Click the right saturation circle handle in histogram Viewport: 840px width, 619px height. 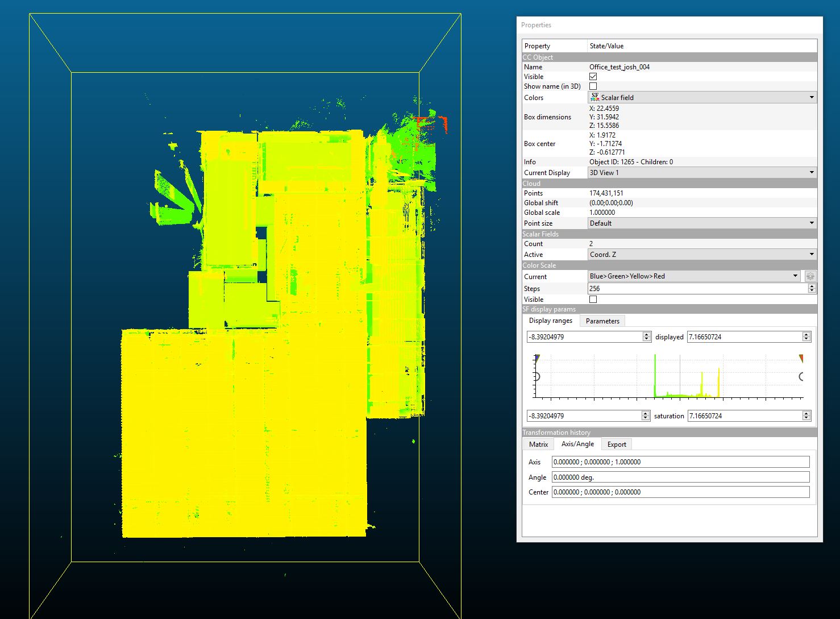(x=802, y=376)
